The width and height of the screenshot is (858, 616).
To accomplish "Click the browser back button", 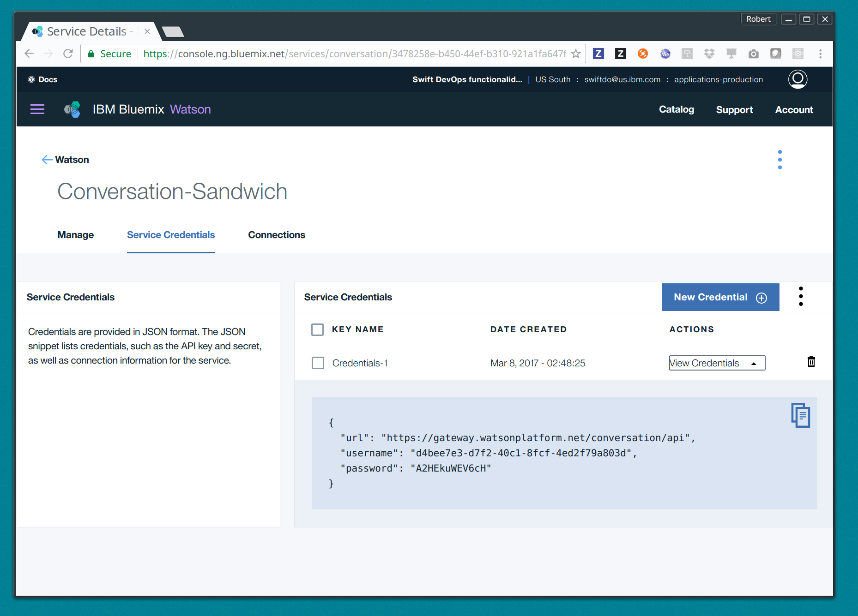I will 29,54.
